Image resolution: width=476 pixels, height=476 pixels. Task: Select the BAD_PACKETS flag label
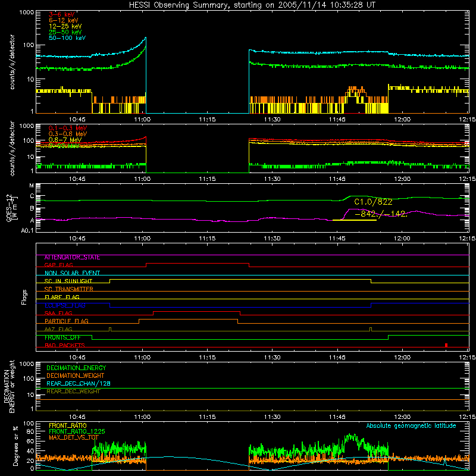tap(65, 345)
